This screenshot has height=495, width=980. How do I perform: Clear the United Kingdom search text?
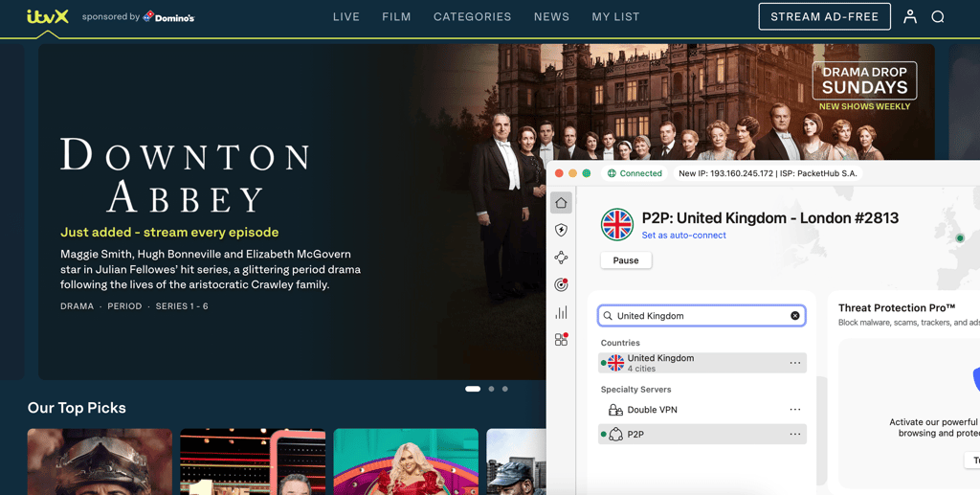point(795,316)
